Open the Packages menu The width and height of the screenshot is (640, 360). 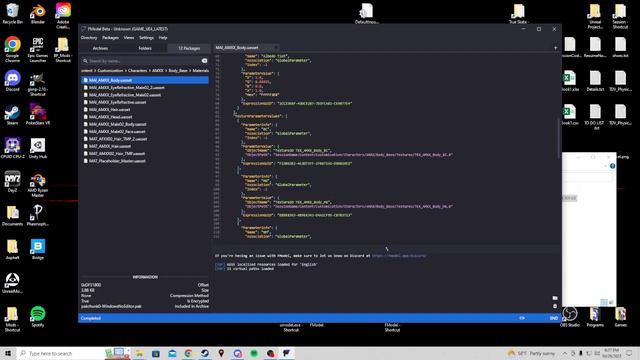[110, 38]
